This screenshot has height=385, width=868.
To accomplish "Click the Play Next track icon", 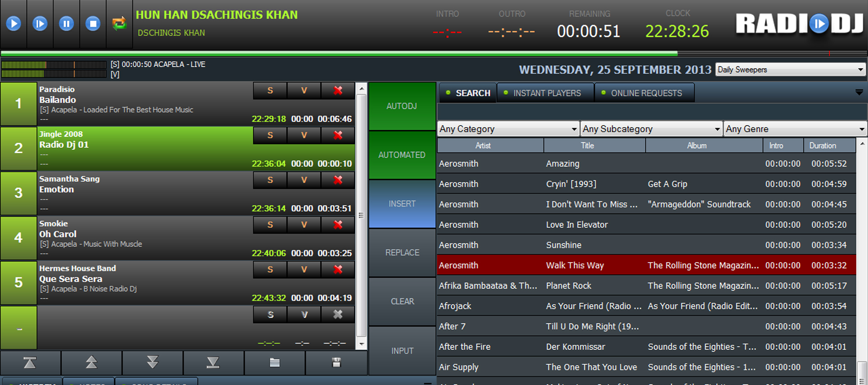I will 40,23.
